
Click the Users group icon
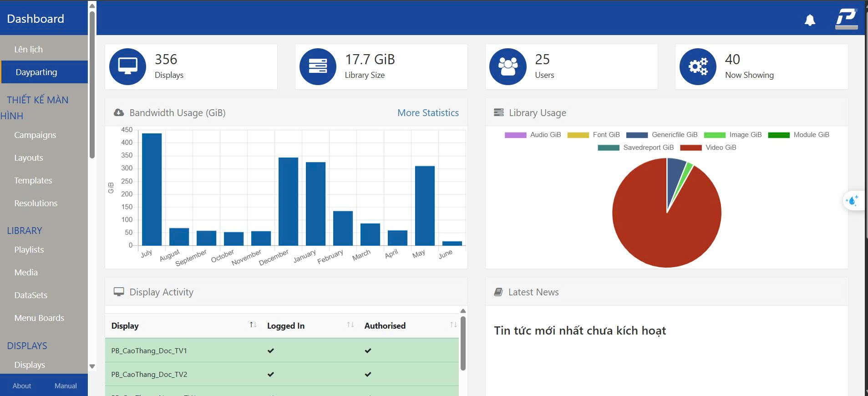point(508,66)
